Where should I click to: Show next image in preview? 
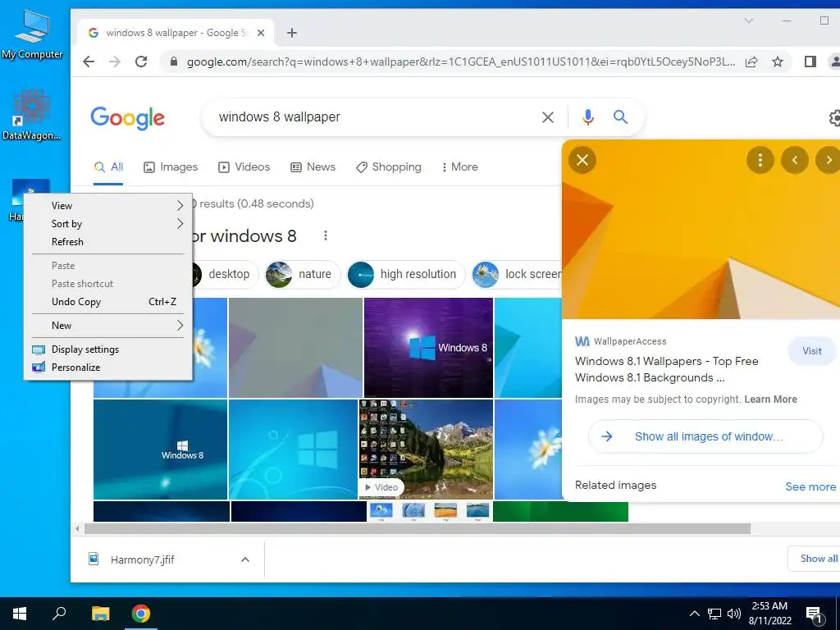point(829,160)
